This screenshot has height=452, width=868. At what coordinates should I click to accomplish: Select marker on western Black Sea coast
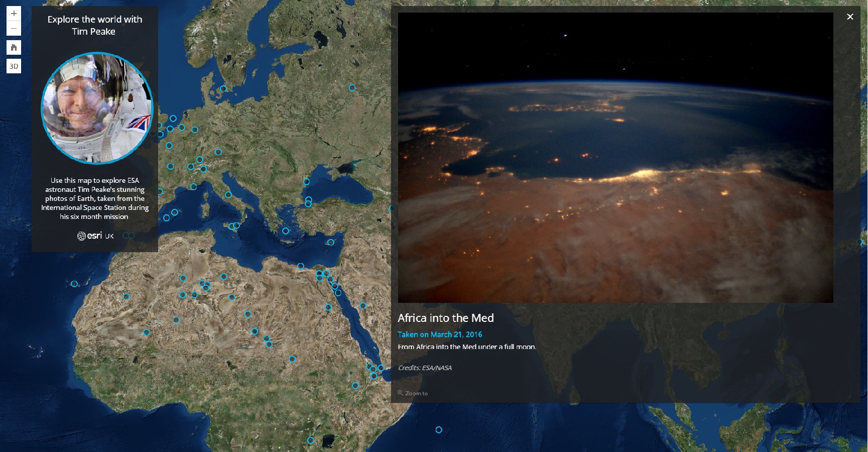click(x=306, y=182)
